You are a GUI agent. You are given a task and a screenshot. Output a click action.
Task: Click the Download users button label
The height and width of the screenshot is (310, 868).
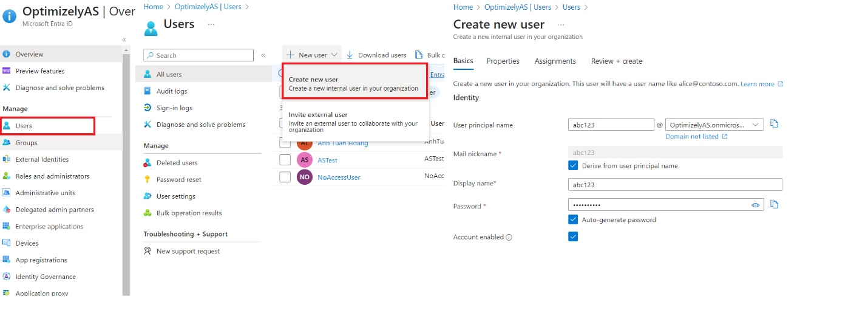382,55
